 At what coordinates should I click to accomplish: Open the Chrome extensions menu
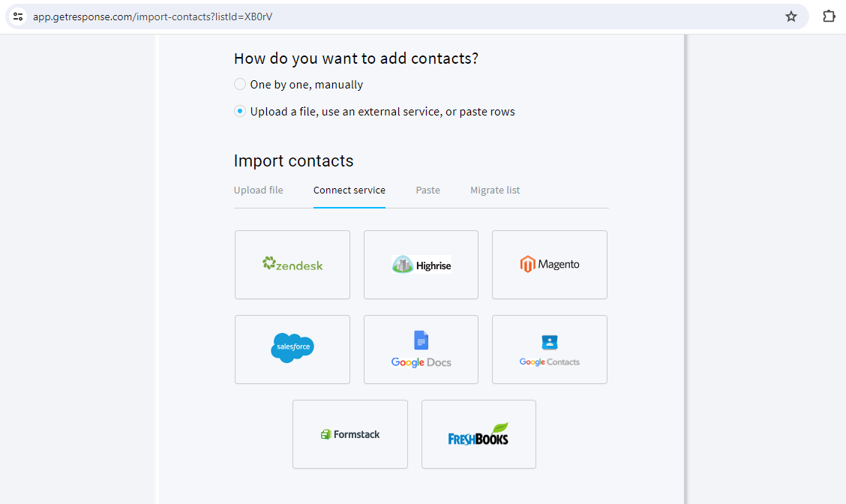[x=829, y=15]
